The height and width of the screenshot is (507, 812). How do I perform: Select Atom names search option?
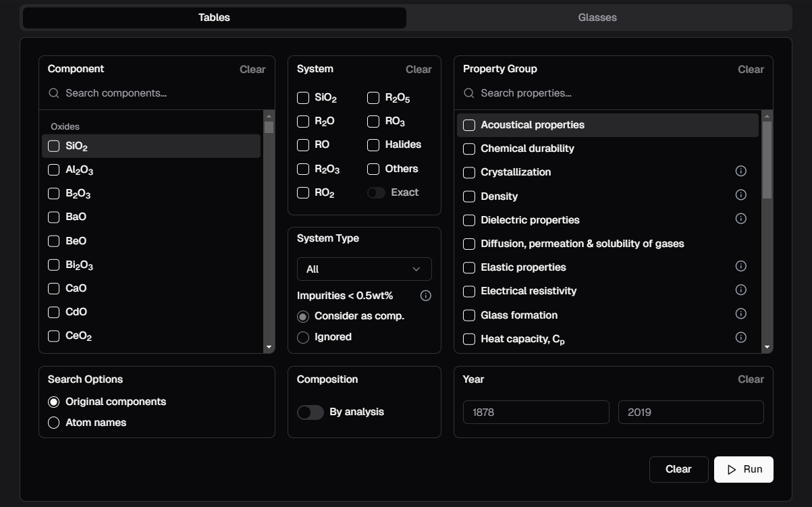point(54,423)
